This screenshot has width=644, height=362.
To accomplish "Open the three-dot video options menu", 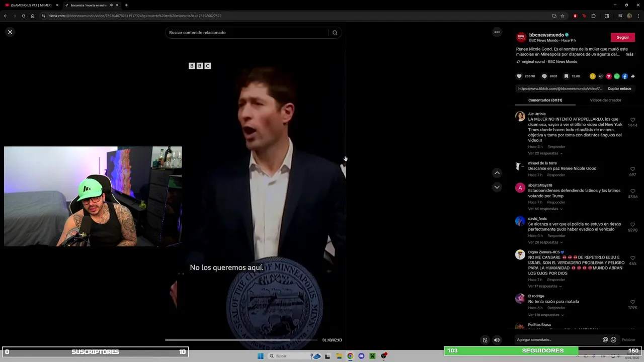I will (x=497, y=32).
